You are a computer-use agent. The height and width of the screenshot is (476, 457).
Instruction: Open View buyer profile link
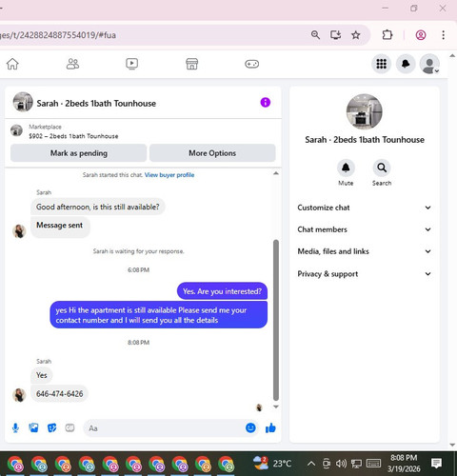[169, 175]
